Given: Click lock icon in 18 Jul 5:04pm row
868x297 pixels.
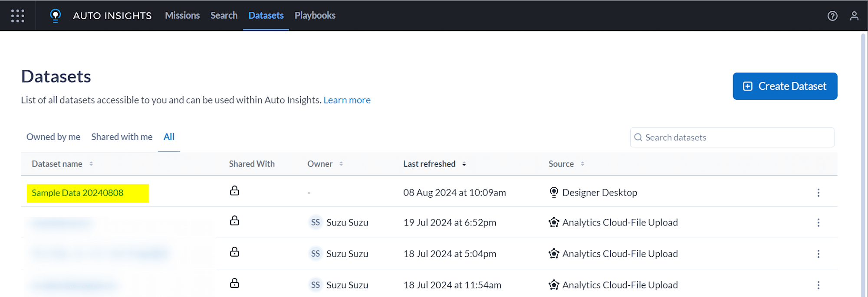Looking at the screenshot, I should [234, 252].
